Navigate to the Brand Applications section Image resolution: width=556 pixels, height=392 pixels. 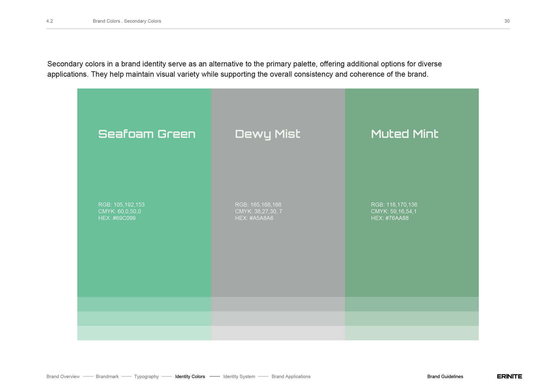[x=291, y=376]
